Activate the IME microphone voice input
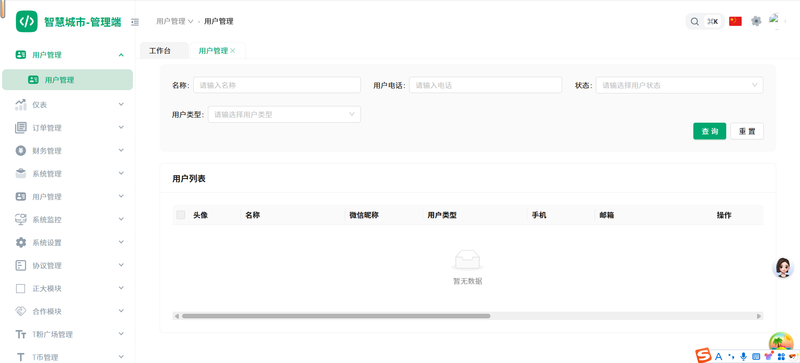The image size is (800, 363). (743, 356)
